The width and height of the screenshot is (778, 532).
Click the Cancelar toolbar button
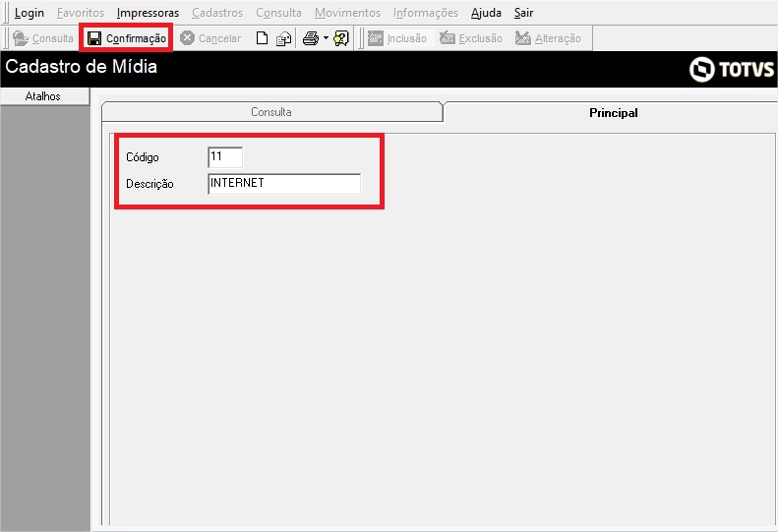click(210, 38)
